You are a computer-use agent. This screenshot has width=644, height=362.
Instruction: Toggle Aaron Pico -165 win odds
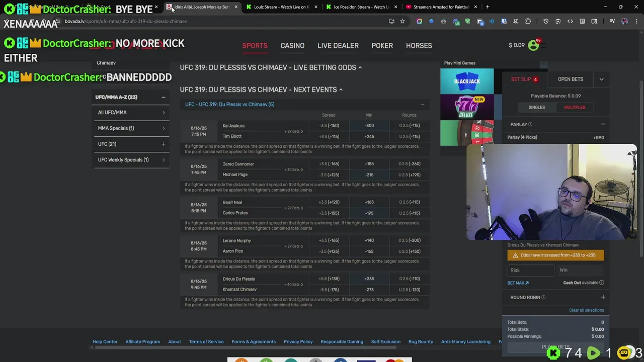click(369, 251)
